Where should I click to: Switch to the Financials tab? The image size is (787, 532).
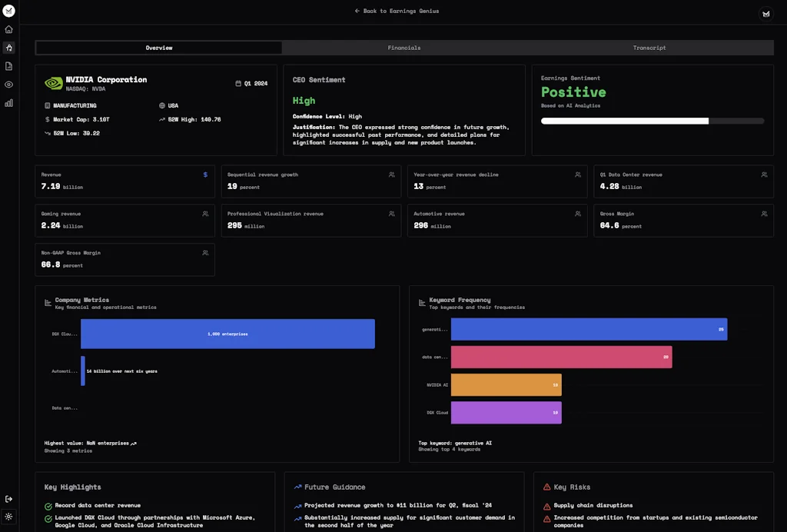click(x=403, y=47)
